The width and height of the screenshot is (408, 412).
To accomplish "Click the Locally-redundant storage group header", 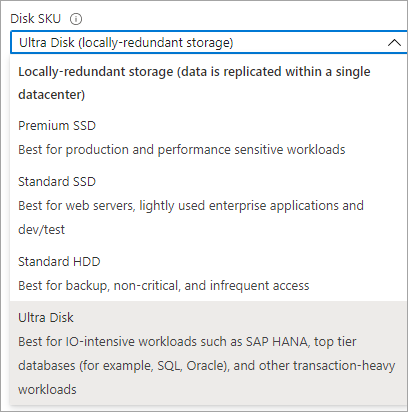I will coord(194,83).
